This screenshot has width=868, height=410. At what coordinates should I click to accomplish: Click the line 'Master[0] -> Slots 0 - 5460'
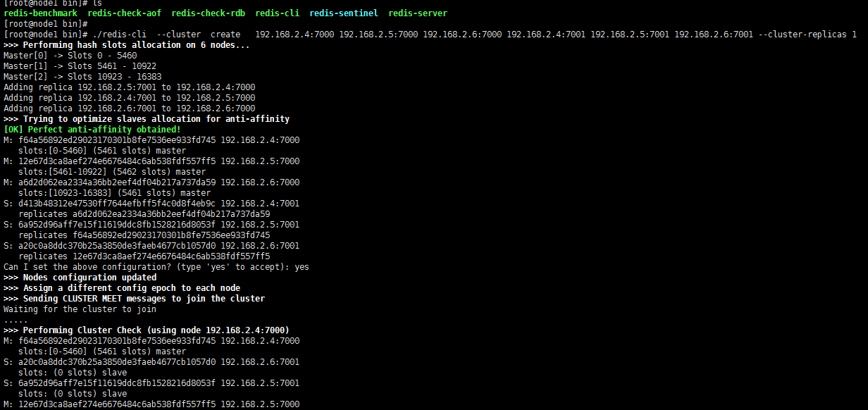(x=70, y=56)
